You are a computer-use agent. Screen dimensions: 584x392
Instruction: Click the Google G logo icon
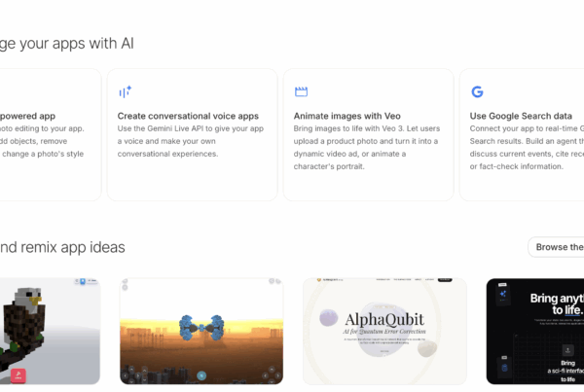click(477, 92)
